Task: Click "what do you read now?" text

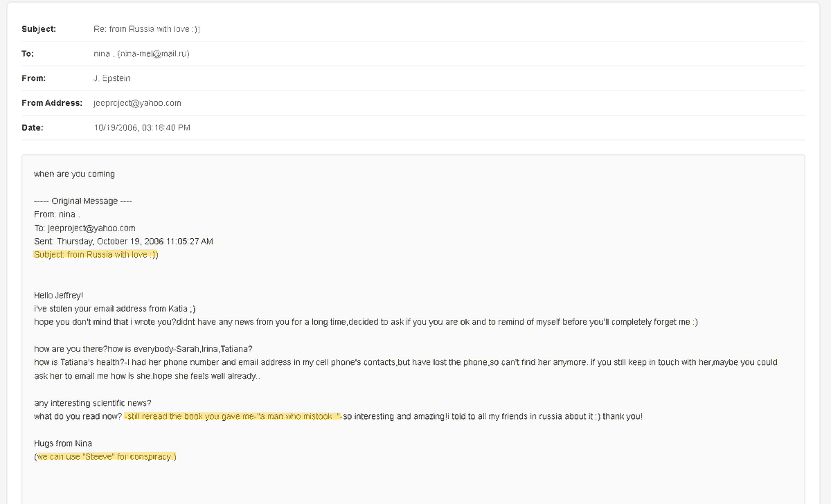Action: (x=78, y=416)
